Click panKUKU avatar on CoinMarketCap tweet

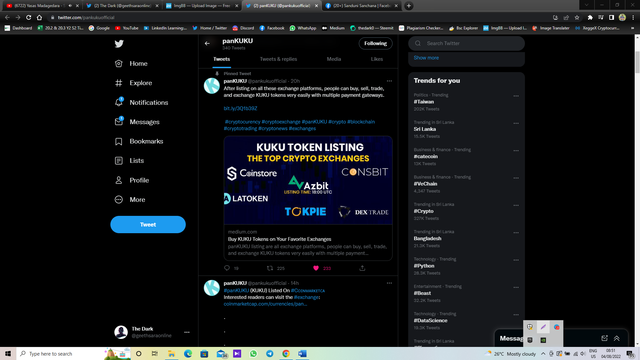[x=211, y=288]
